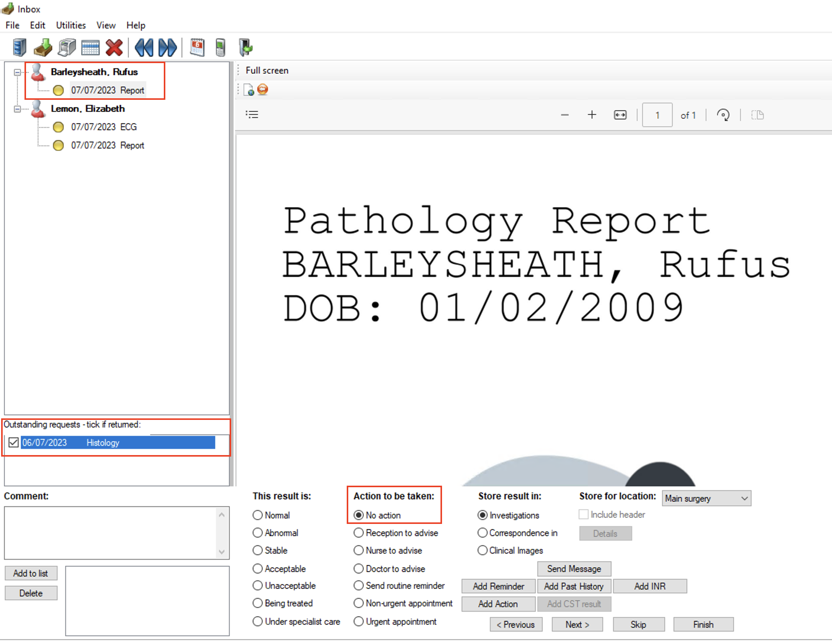
Task: Select Correspondence in storage option
Action: click(x=483, y=533)
